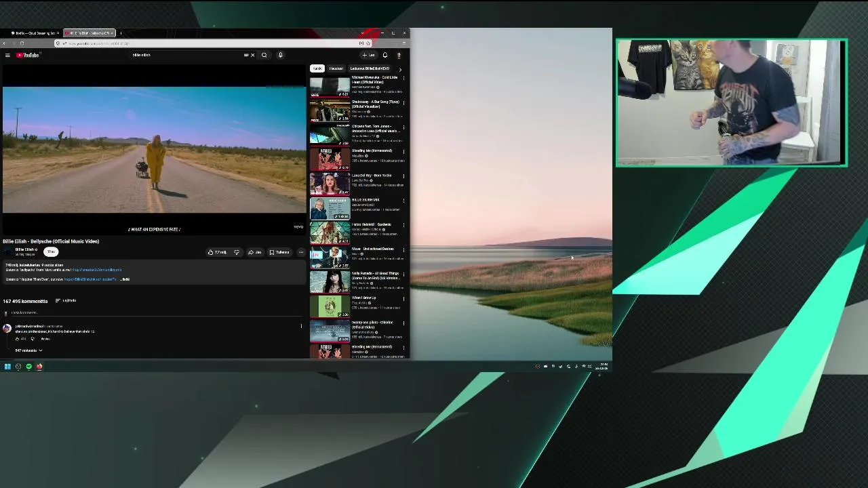Screen dimensions: 868x488
Task: Dislike the top comment
Action: tap(33, 339)
